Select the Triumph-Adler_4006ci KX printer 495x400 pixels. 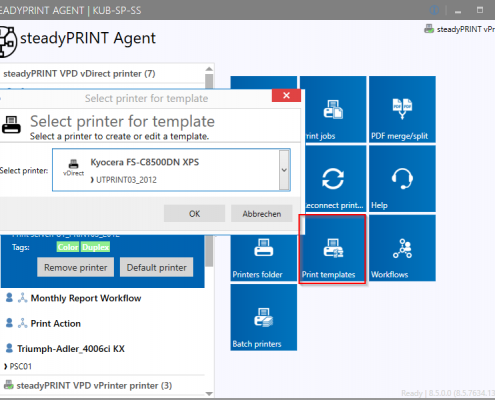pyautogui.click(x=102, y=349)
